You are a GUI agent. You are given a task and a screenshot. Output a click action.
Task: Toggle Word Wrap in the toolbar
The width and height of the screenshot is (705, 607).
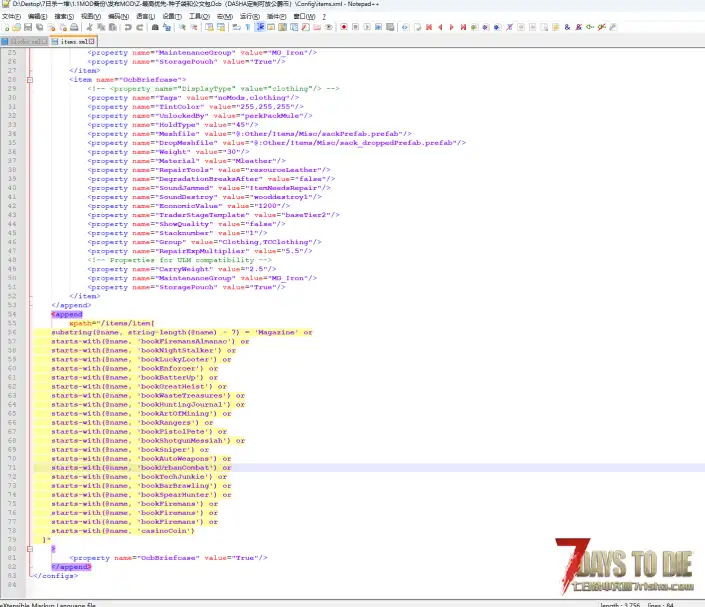tap(236, 27)
